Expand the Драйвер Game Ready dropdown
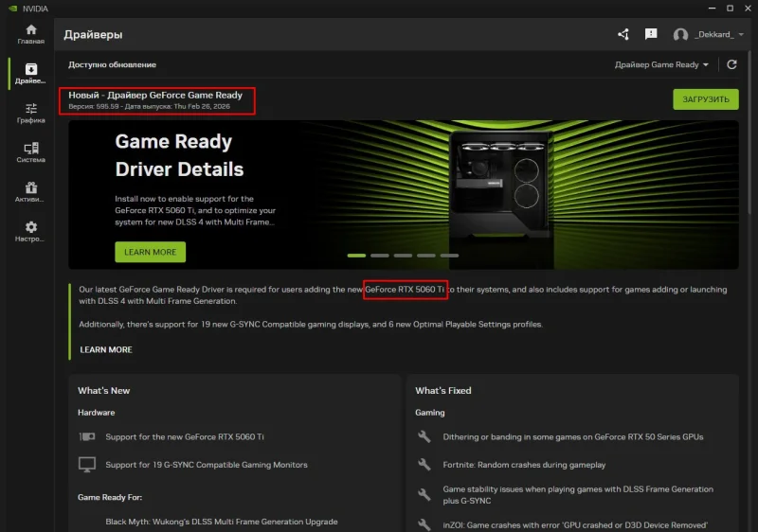 [661, 64]
